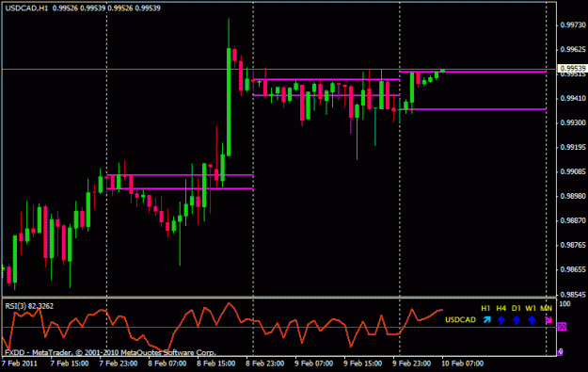
Task: Click the 0.98545 price axis label
Action: point(573,294)
